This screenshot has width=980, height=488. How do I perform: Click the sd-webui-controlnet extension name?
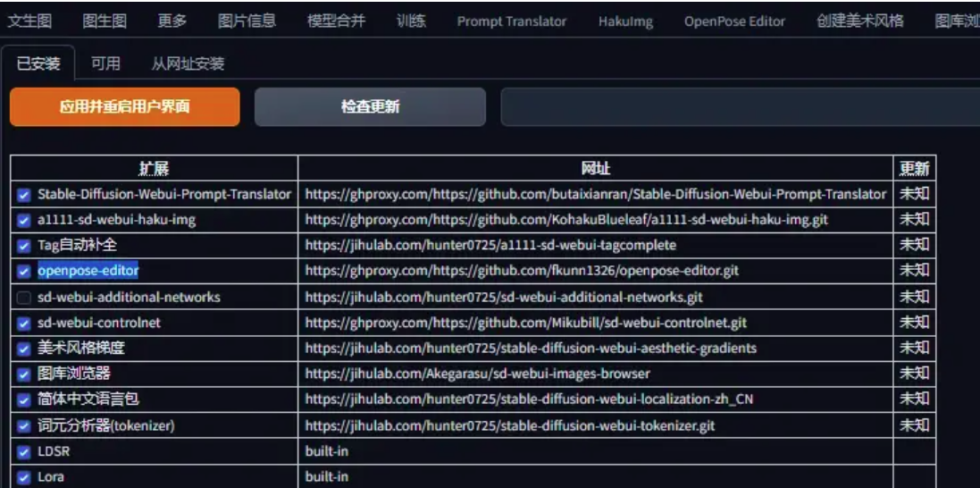click(99, 323)
